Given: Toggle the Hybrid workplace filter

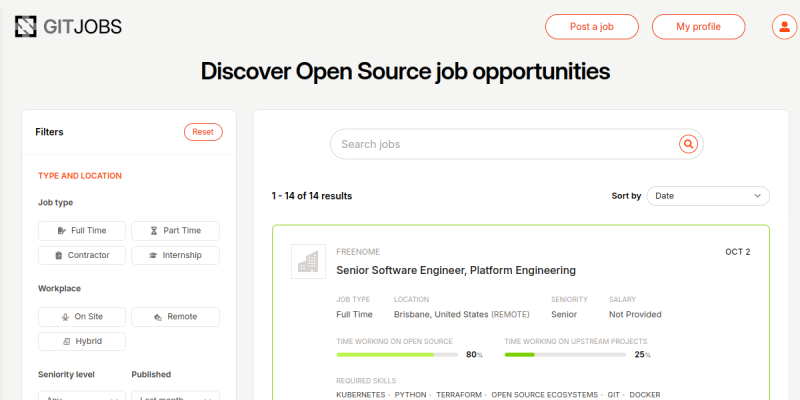Looking at the screenshot, I should 82,341.
